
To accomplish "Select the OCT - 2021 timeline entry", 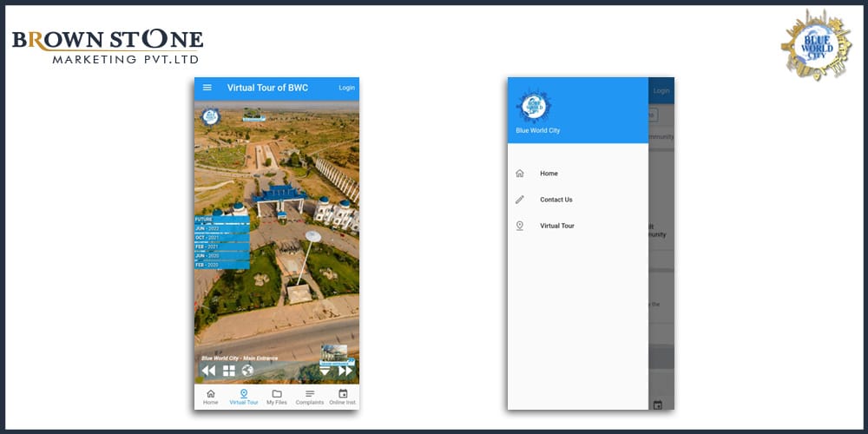I will pos(221,238).
